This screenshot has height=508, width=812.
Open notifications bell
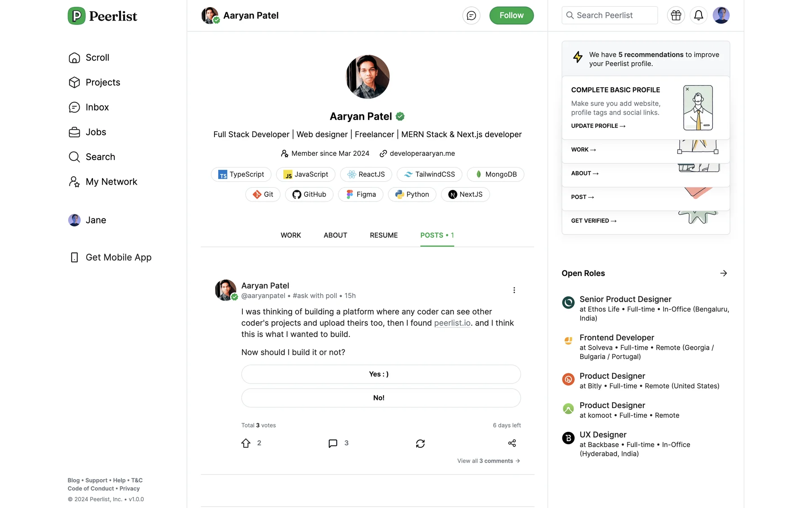pyautogui.click(x=698, y=16)
